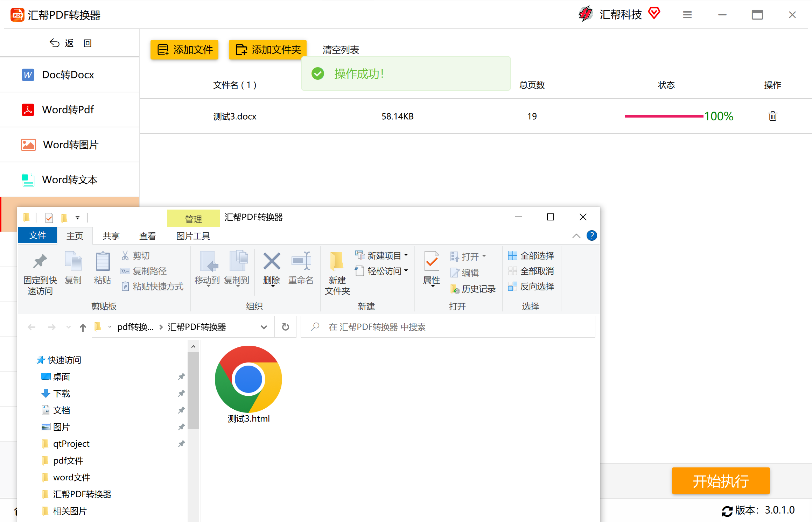Click 粘贴快捷方式 in ribbon
This screenshot has height=522, width=812.
pyautogui.click(x=152, y=286)
